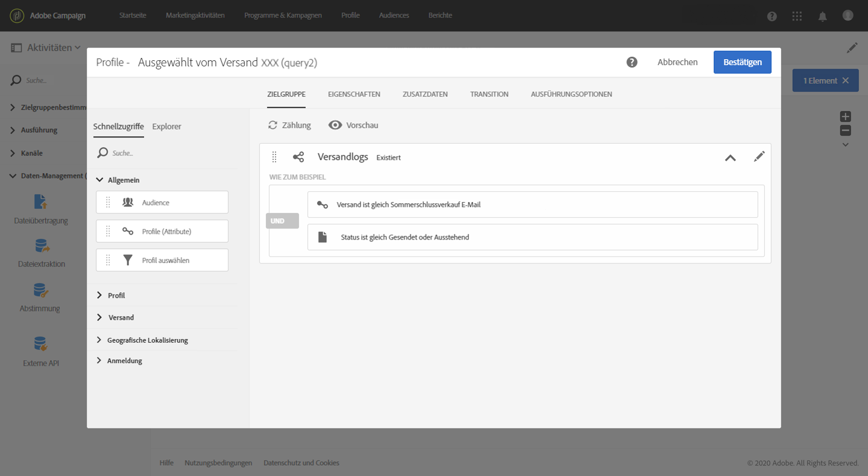Click the Externe API activity icon
This screenshot has width=868, height=476.
click(x=40, y=344)
